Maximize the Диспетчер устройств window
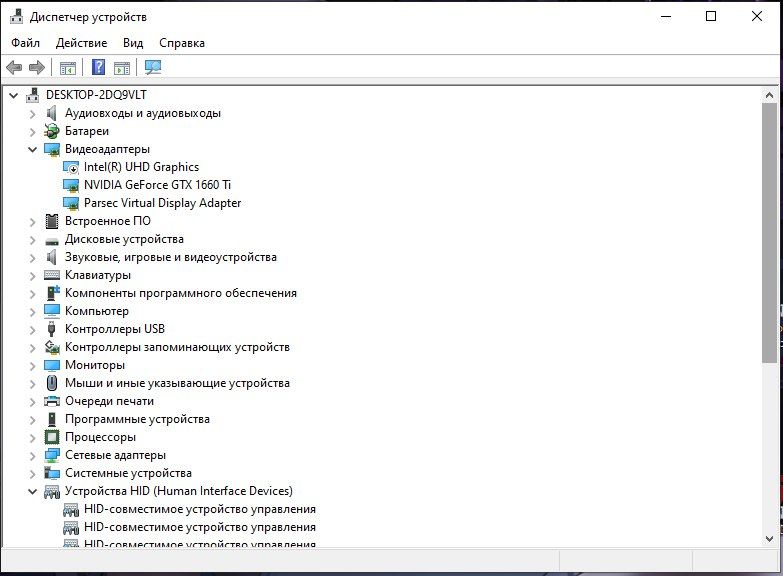The image size is (783, 576). [x=711, y=16]
